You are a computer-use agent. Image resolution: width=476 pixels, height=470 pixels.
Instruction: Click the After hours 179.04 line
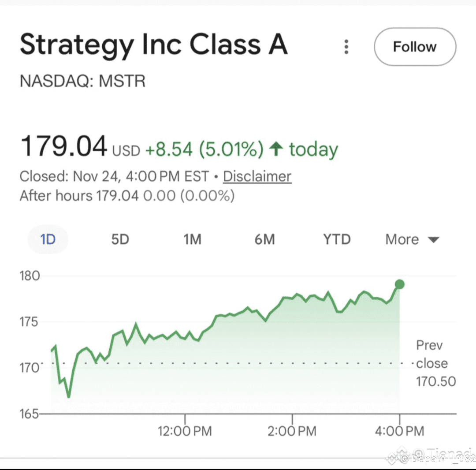coord(127,195)
